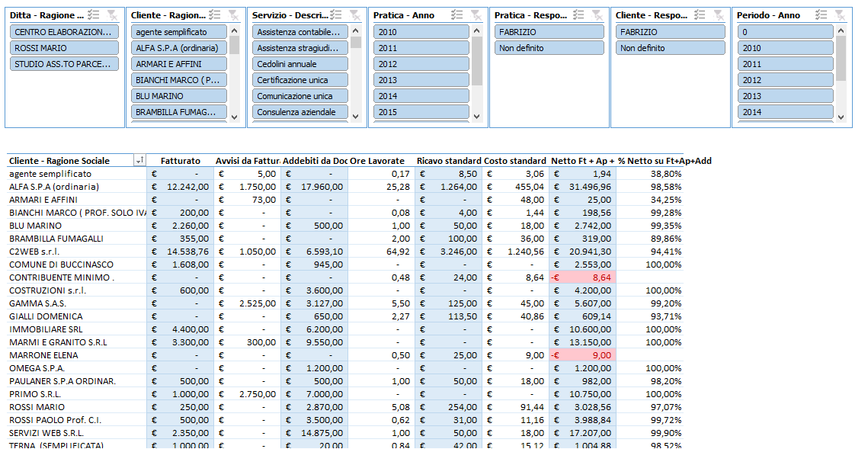Enable multi-select in Periodo - Anno slicer
Viewport: 868px width, 449px height.
pos(822,15)
